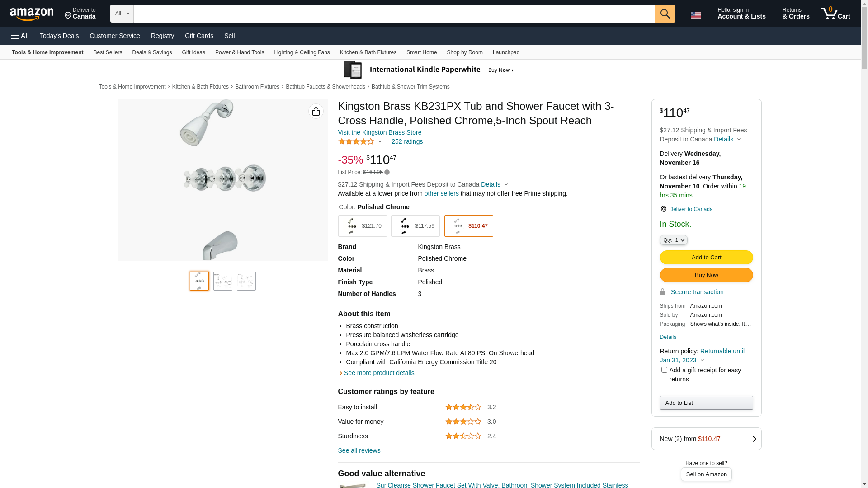Click the search magnifier button
This screenshot has height=488, width=868.
tap(665, 14)
